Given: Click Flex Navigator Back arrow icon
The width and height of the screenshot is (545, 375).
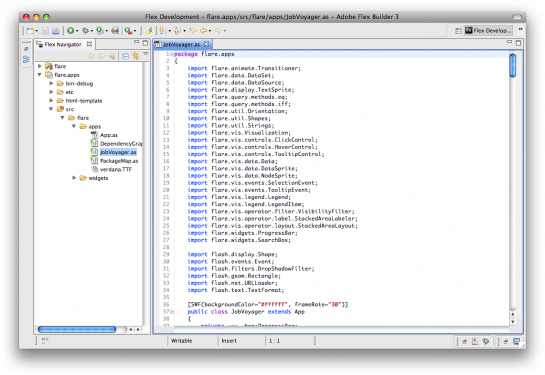Looking at the screenshot, I should [90, 56].
